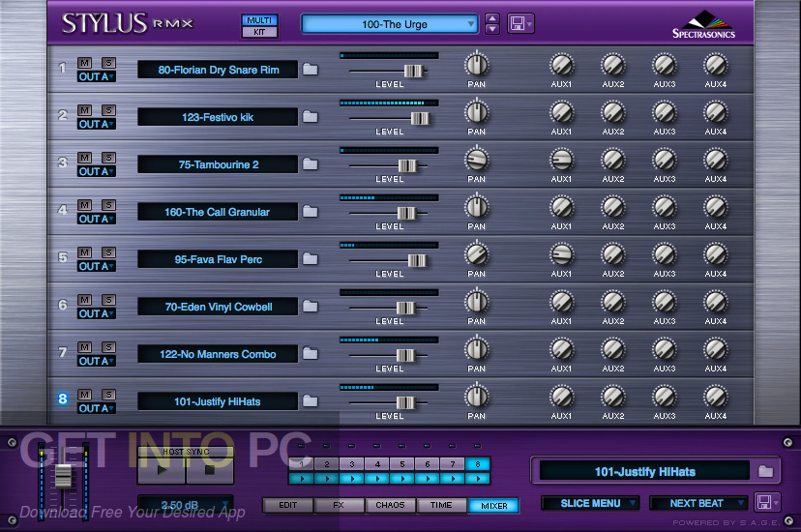Click the Spectrasonics logo
Viewport: 801px width, 532px height.
[x=703, y=25]
